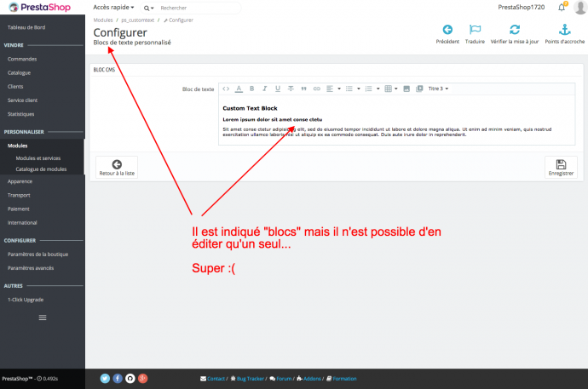Click the Modules breadcrumb link
Image resolution: width=588 pixels, height=389 pixels.
103,20
